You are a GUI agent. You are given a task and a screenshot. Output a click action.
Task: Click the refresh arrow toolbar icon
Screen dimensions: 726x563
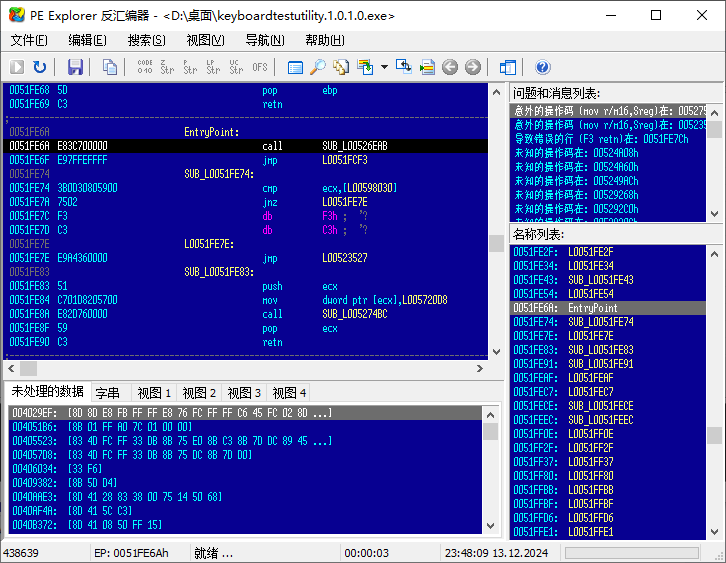click(x=40, y=67)
